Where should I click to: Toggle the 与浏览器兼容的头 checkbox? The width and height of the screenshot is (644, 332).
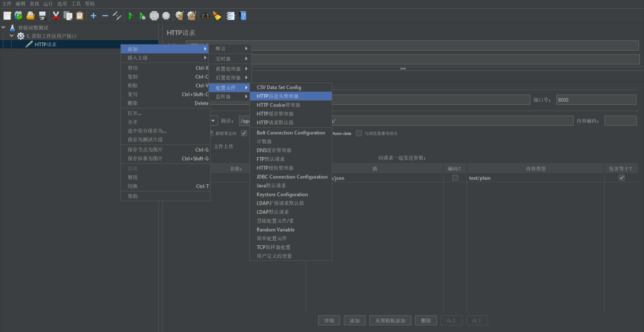point(359,133)
